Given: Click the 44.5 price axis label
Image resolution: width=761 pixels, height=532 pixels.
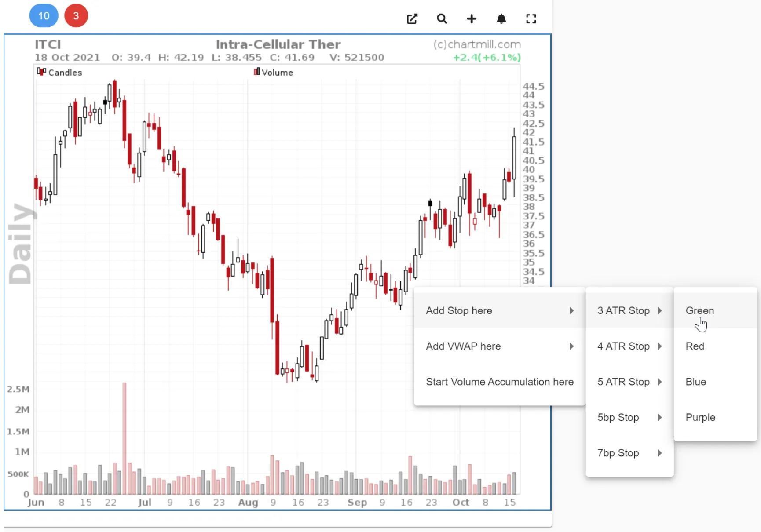Looking at the screenshot, I should 534,86.
